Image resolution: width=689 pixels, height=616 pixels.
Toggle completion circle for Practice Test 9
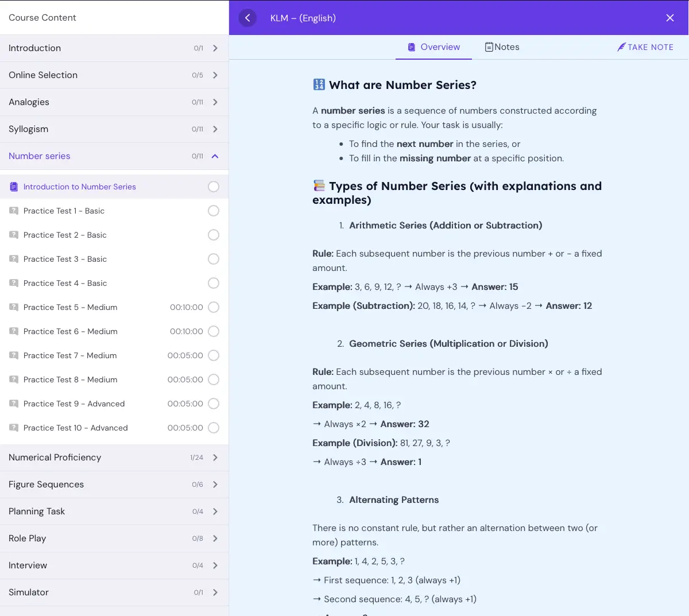(214, 404)
